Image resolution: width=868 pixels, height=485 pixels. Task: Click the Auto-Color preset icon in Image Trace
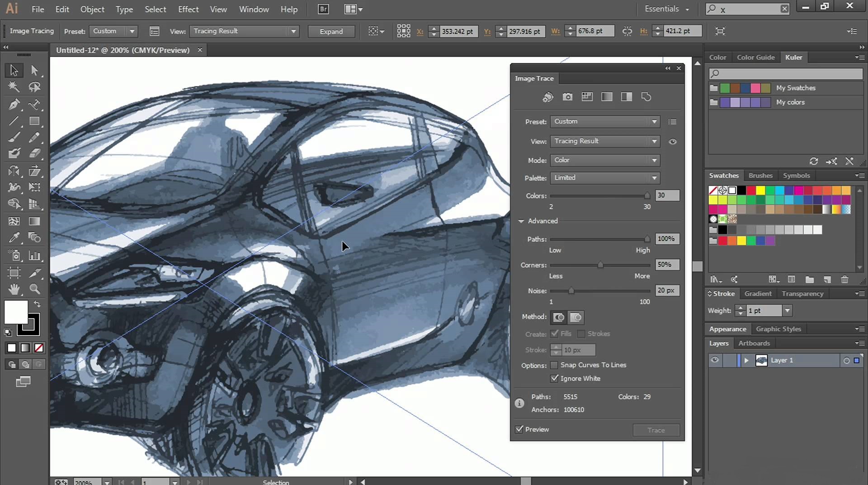pyautogui.click(x=547, y=97)
